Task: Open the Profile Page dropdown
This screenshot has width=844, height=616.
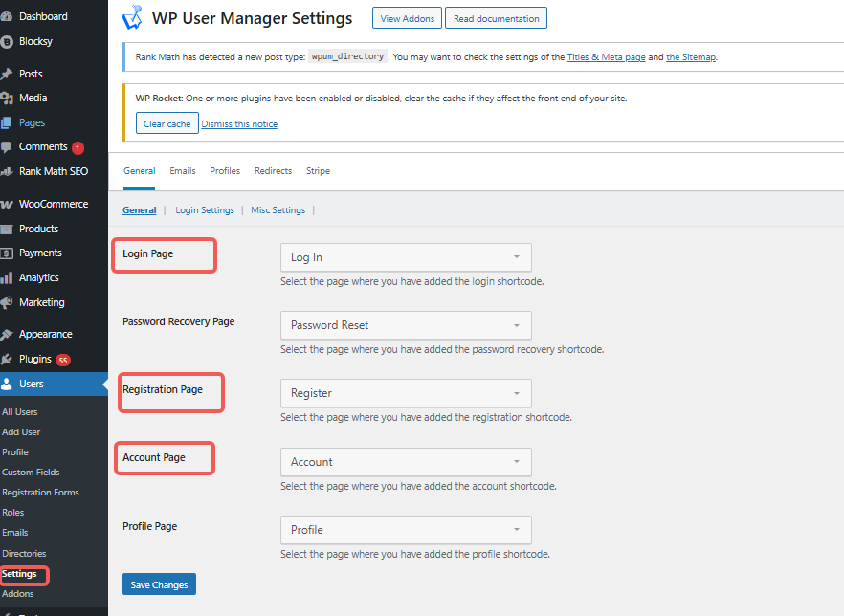Action: [x=406, y=530]
